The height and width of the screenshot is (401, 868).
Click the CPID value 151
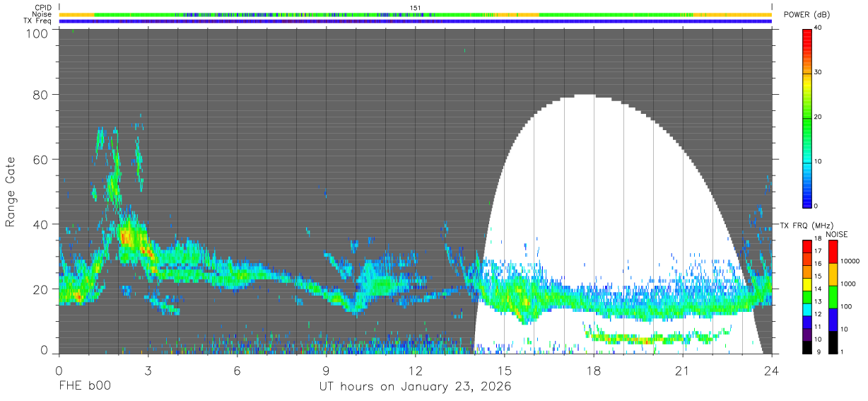pos(416,8)
